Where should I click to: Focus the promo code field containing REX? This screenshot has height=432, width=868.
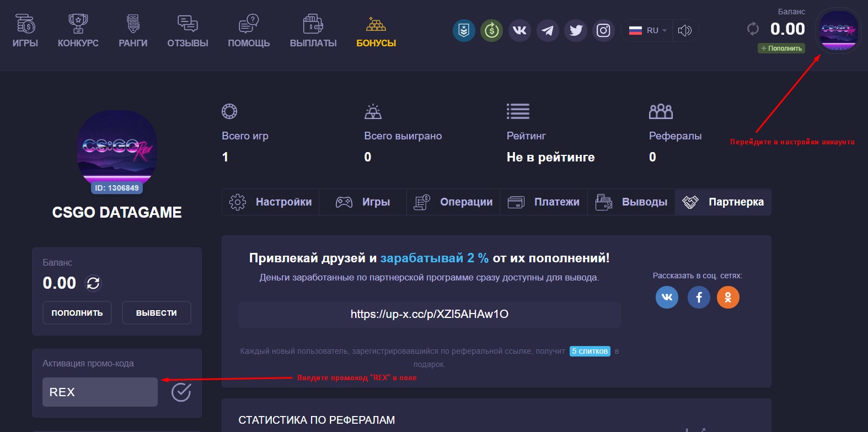pyautogui.click(x=100, y=392)
